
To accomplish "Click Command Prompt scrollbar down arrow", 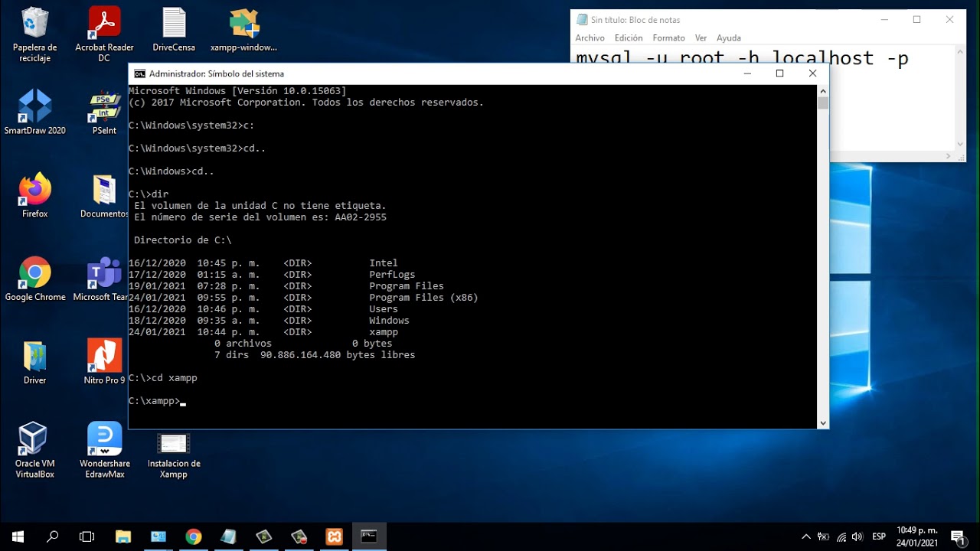I will pos(823,423).
